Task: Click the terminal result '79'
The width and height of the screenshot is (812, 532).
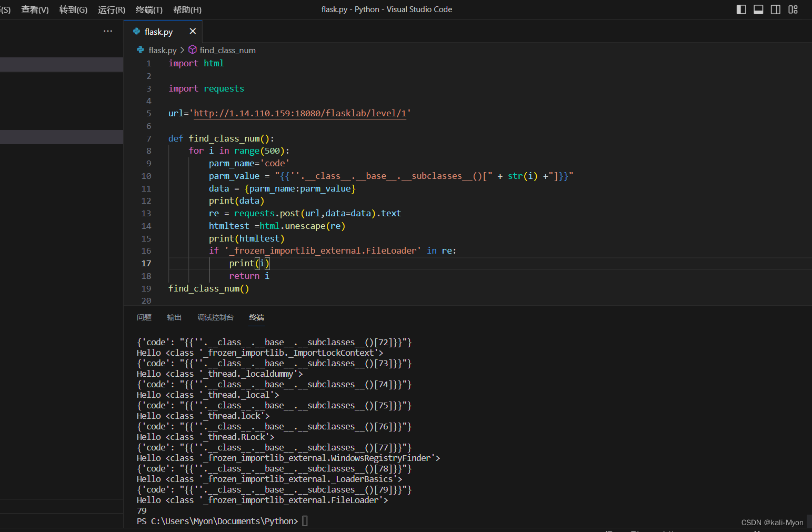Action: pyautogui.click(x=142, y=510)
